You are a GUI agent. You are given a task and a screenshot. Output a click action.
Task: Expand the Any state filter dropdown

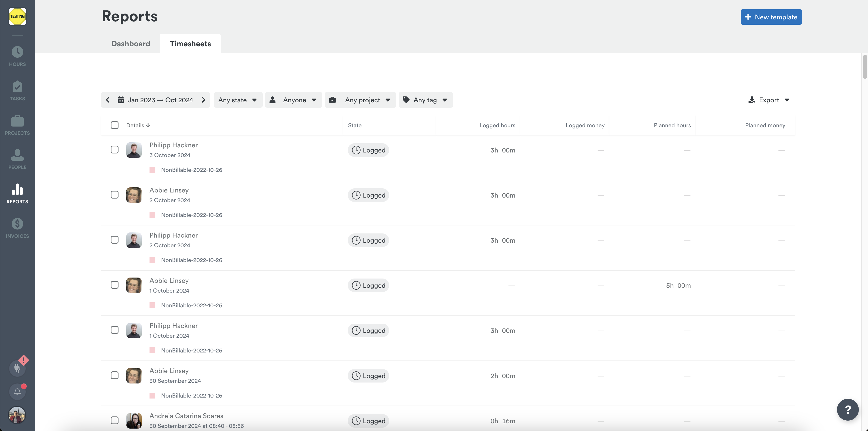coord(238,100)
